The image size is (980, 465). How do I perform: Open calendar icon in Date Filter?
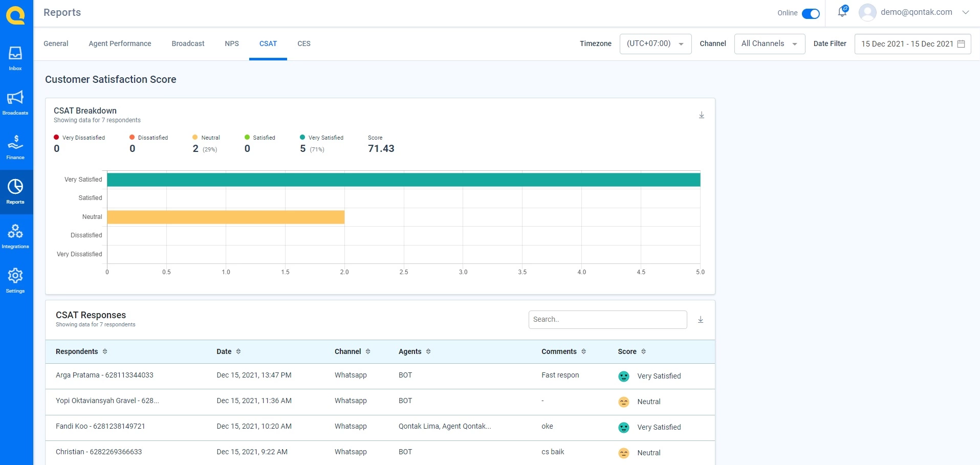point(961,44)
